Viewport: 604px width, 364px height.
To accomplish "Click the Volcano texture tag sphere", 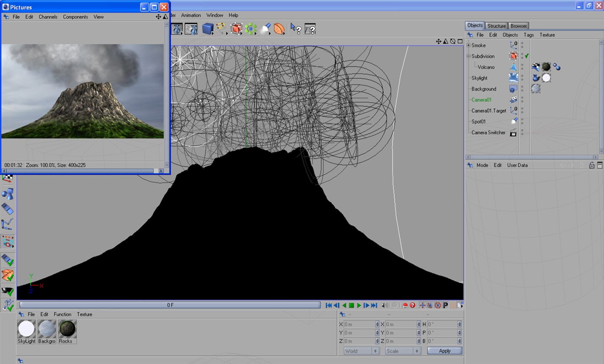I will [x=546, y=67].
